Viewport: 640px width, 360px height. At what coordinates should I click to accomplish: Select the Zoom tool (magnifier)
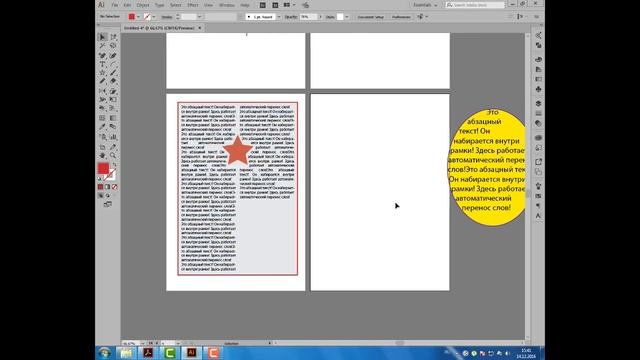click(x=113, y=156)
